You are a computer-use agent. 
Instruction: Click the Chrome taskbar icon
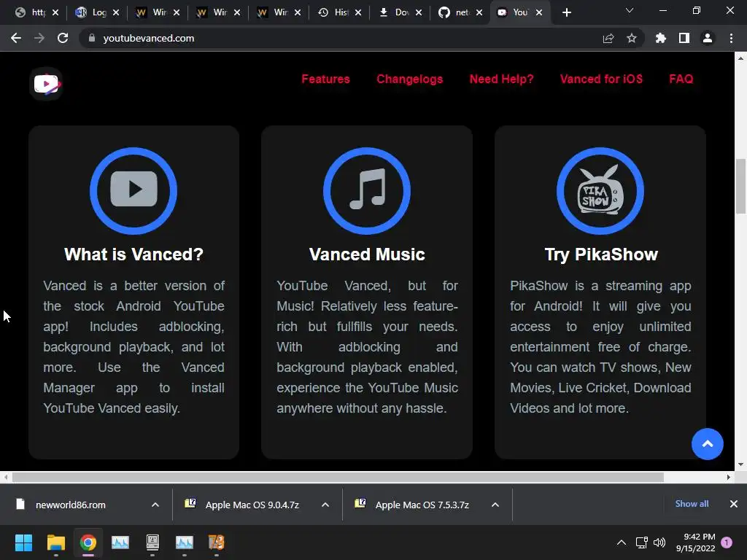(x=88, y=542)
